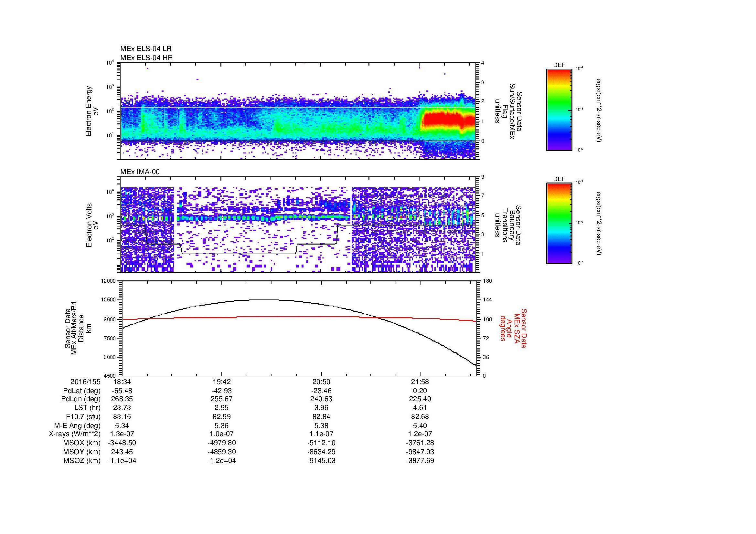Click the IMA DEF color bar
This screenshot has height=534, width=756.
pyautogui.click(x=559, y=224)
